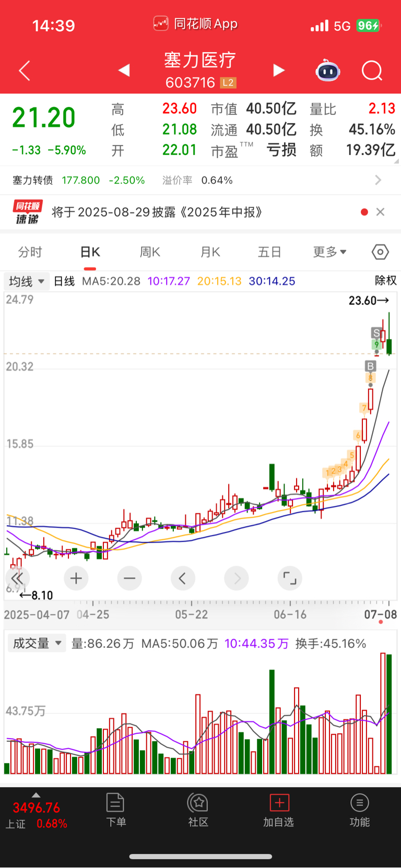Tap the L2 level badge
401x868 pixels.
coord(228,82)
